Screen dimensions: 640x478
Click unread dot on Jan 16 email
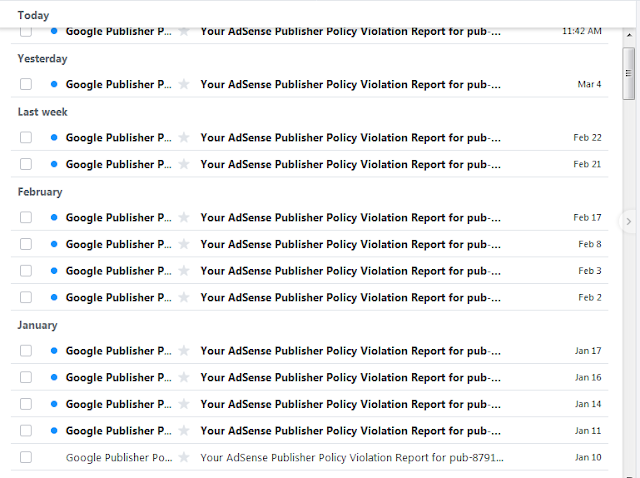pos(54,377)
